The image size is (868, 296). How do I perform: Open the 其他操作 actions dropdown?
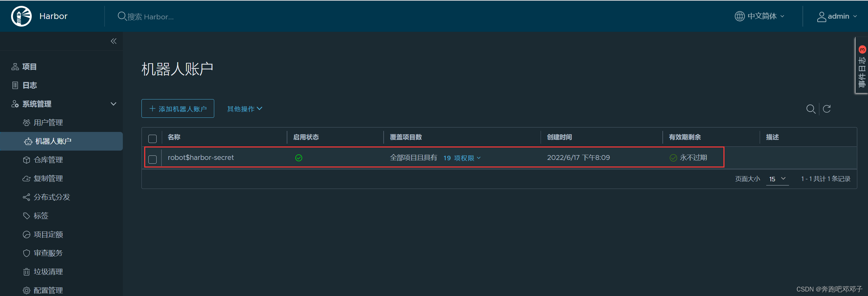[x=245, y=109]
